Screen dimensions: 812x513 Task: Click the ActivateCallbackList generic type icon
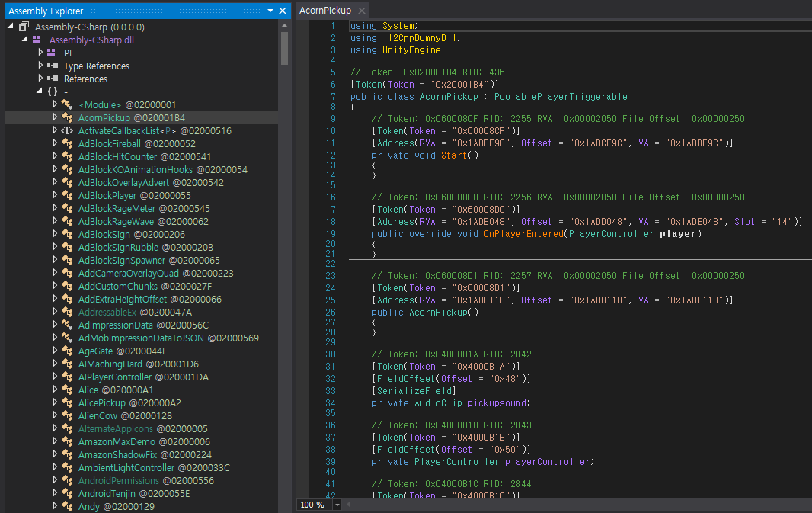click(x=66, y=130)
